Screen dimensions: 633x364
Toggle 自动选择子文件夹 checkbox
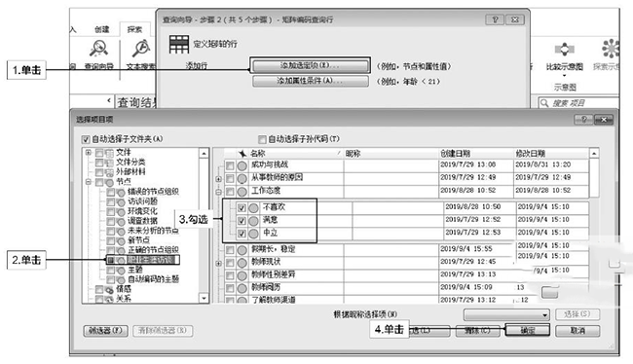point(85,139)
